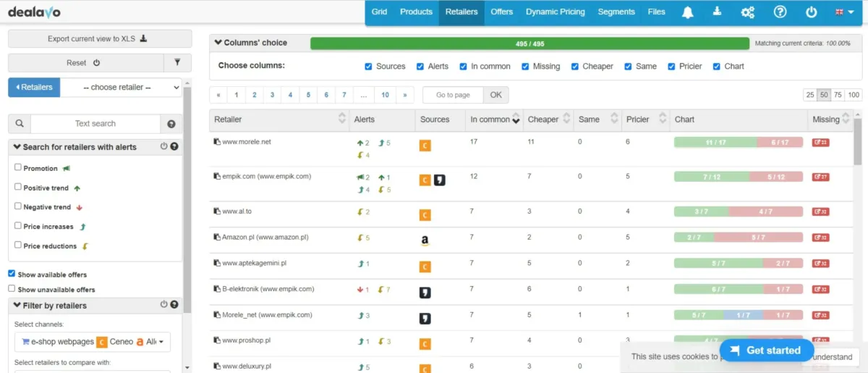Click chart bar 11 / 17 for morele.net
The height and width of the screenshot is (373, 868).
[715, 143]
